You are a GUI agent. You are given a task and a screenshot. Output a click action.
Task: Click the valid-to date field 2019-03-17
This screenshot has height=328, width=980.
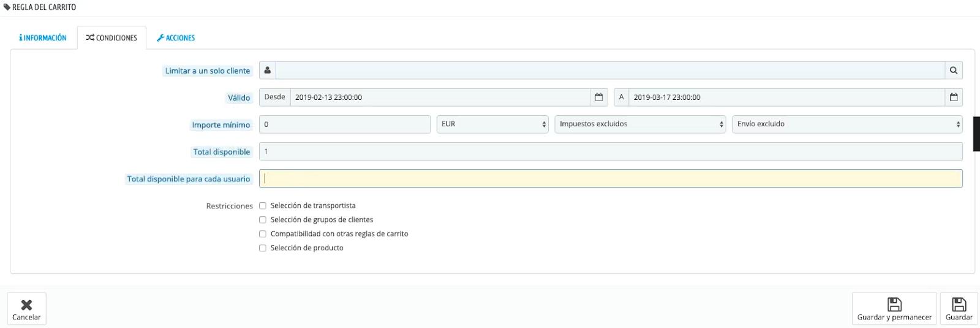(x=786, y=97)
